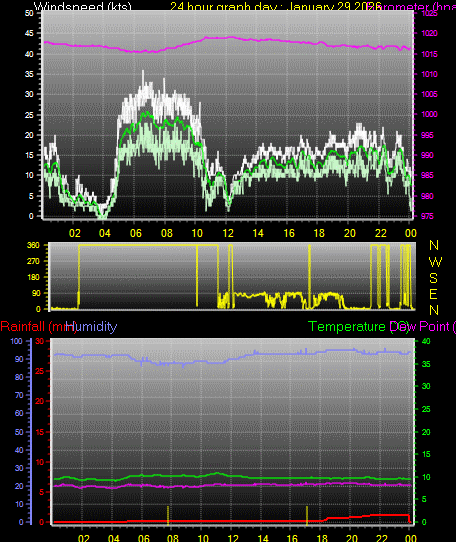Click the 360 wind direction axis value
Screen dimensions: 456x542
(33, 245)
